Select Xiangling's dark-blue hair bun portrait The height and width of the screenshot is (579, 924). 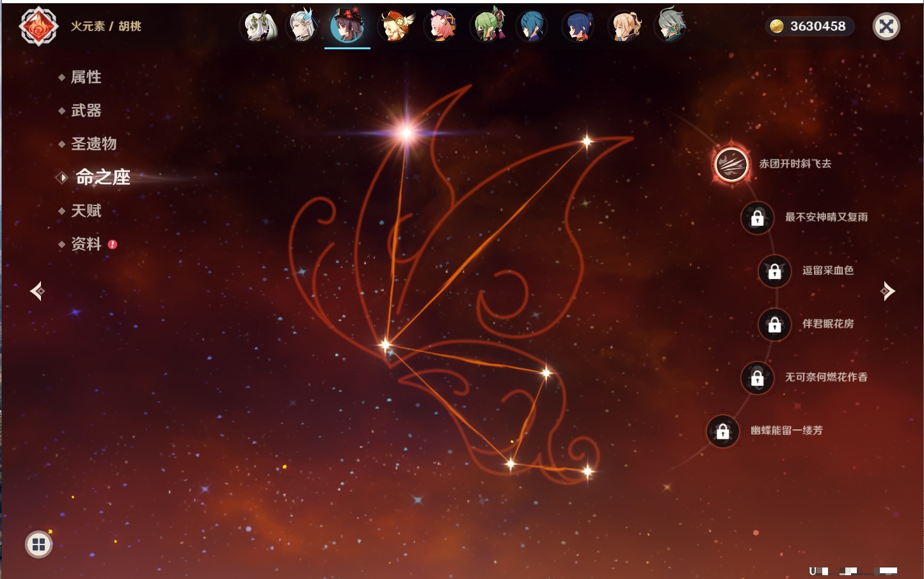(x=578, y=26)
